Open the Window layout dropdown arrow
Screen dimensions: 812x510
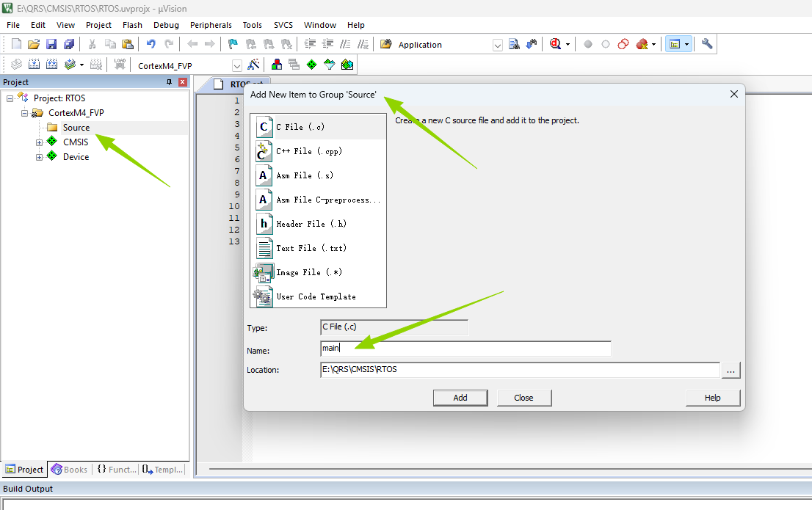687,45
